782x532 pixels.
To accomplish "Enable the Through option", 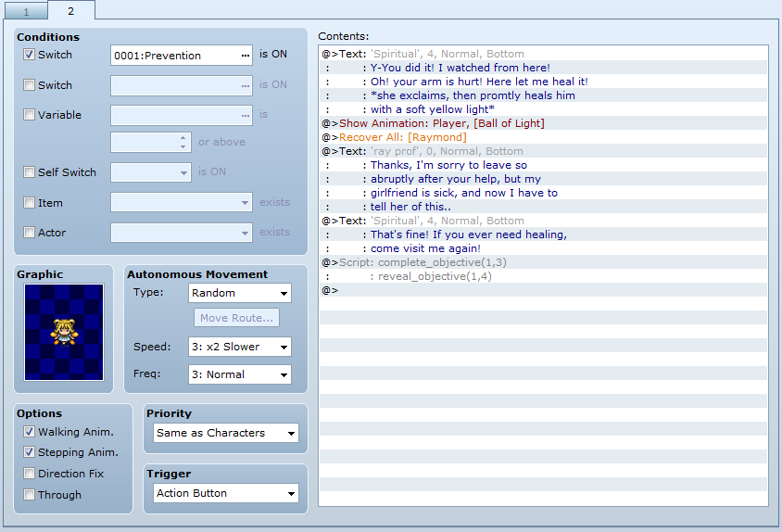I will [x=29, y=495].
